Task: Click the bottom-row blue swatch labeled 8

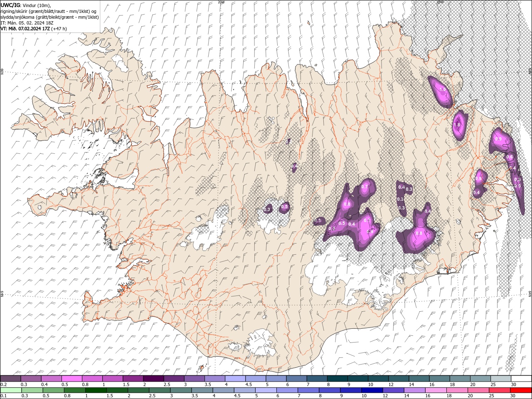Action: click(330, 390)
